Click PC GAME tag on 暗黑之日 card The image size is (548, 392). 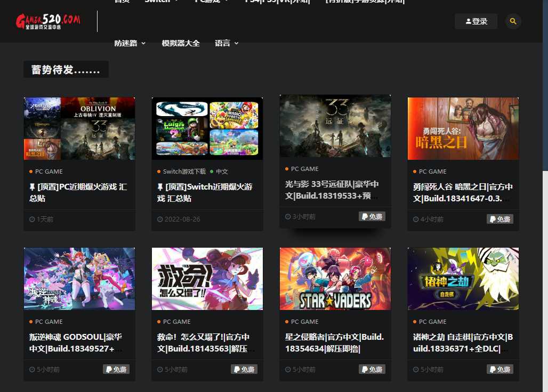[433, 171]
